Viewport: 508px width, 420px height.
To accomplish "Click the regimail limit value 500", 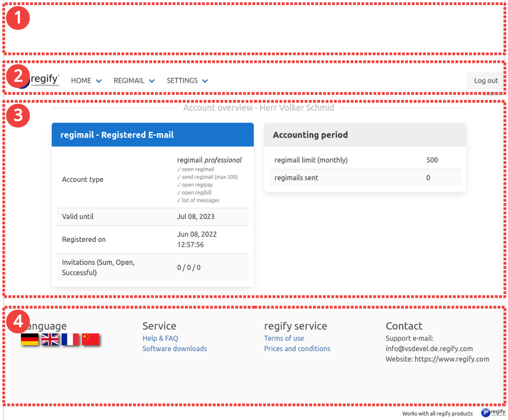I will (x=432, y=160).
